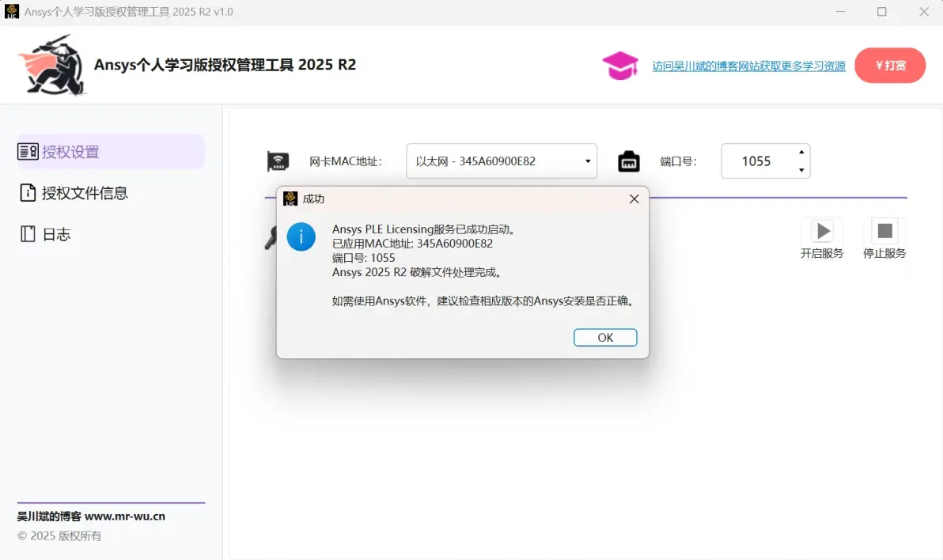Close the 成功 dialog with X
The height and width of the screenshot is (560, 943).
tap(634, 199)
